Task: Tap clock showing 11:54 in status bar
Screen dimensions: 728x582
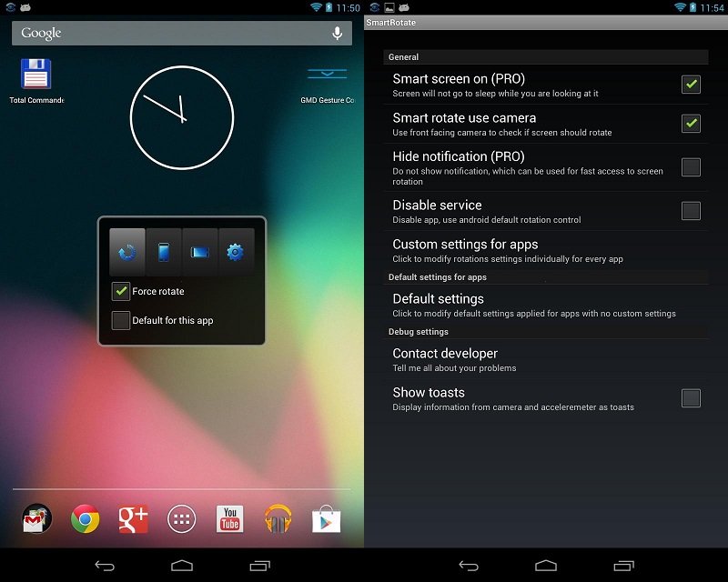Action: [712, 8]
